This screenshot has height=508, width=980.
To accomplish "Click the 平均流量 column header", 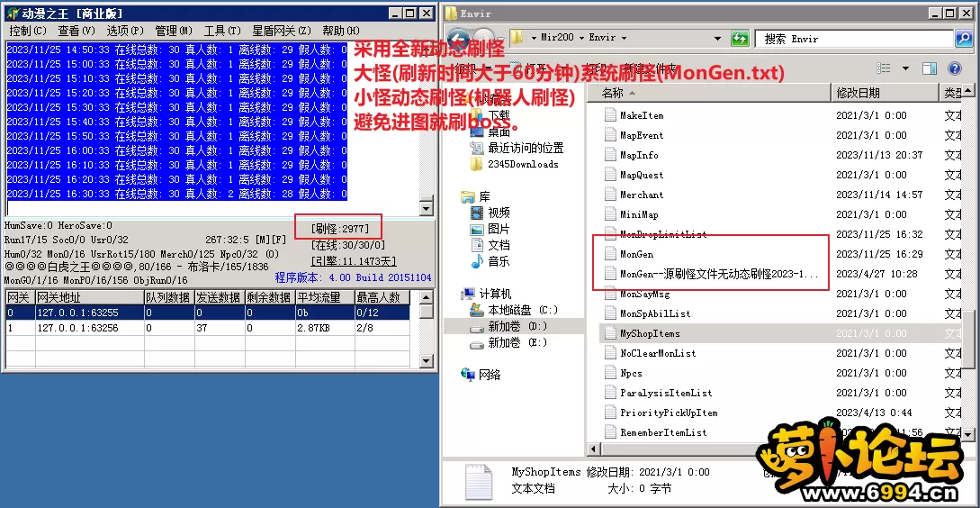I will [x=324, y=297].
